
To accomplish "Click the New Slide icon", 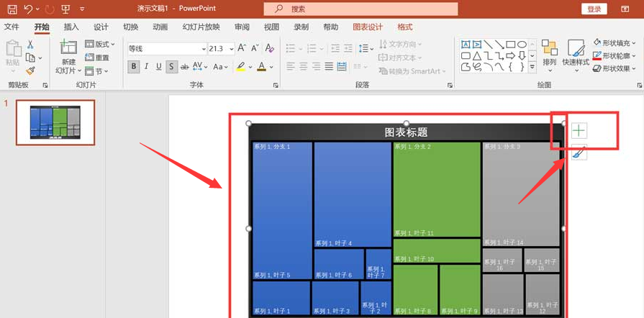I will pos(68,47).
